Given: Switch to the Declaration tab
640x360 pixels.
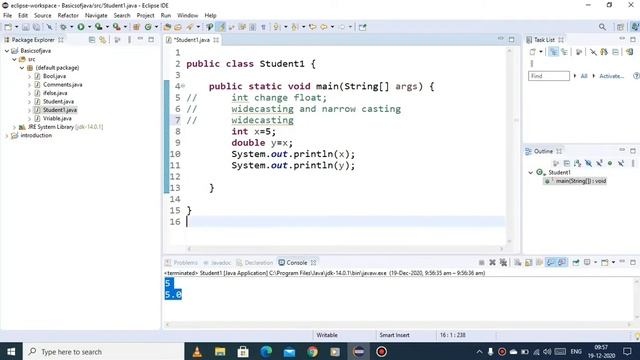Looking at the screenshot, I should click(x=254, y=262).
